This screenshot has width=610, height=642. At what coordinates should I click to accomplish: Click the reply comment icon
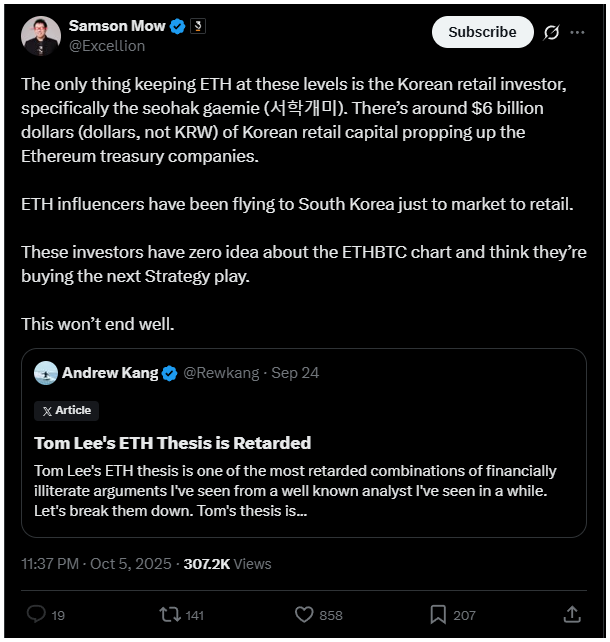point(36,614)
